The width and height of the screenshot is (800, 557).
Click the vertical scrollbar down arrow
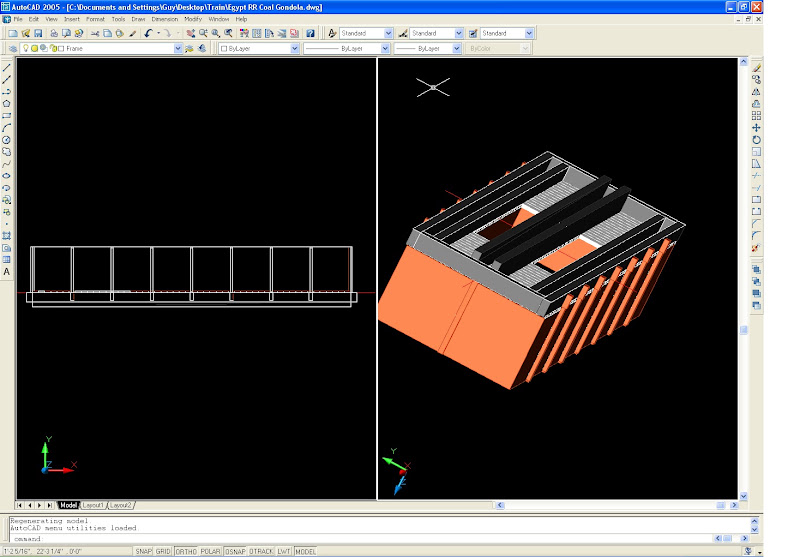(743, 496)
